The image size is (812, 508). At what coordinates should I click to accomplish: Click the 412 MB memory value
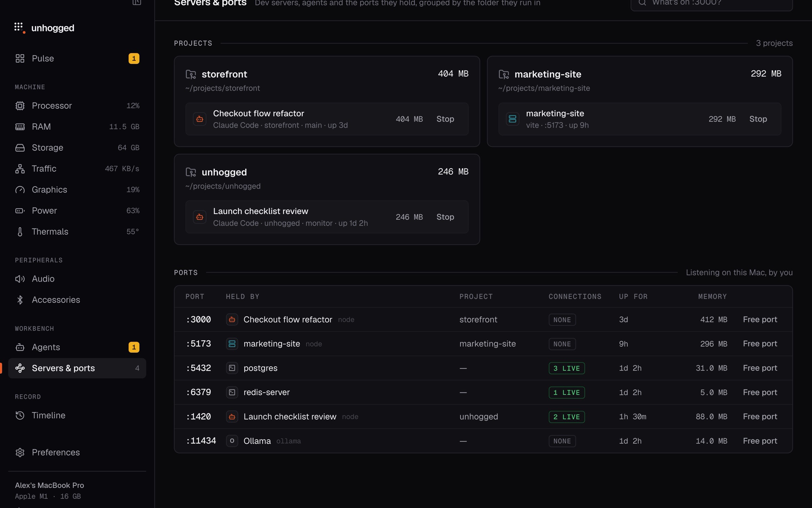714,319
